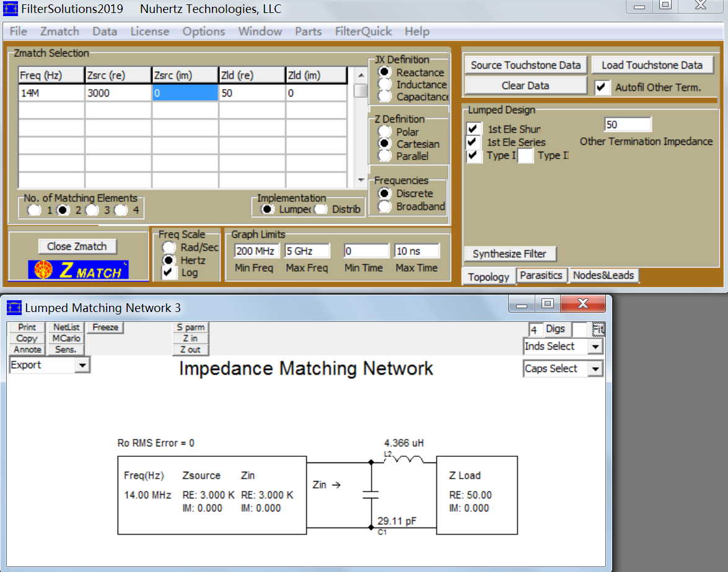This screenshot has height=572, width=728.
Task: Click the Synthesize Filter button
Action: pos(509,254)
